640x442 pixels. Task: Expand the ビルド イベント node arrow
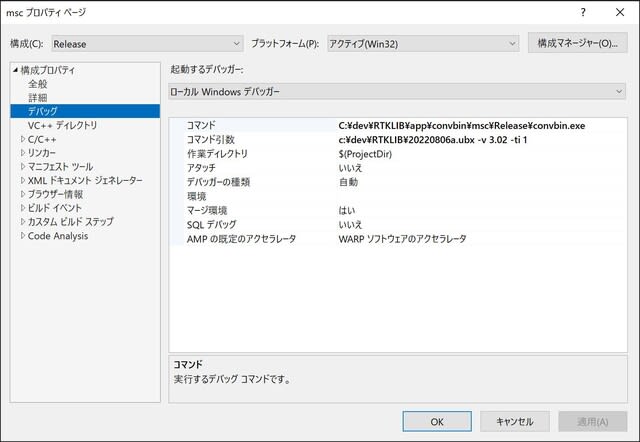click(23, 208)
